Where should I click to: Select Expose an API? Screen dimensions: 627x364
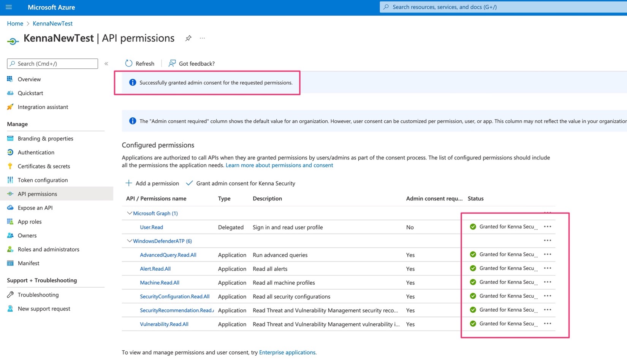point(35,208)
